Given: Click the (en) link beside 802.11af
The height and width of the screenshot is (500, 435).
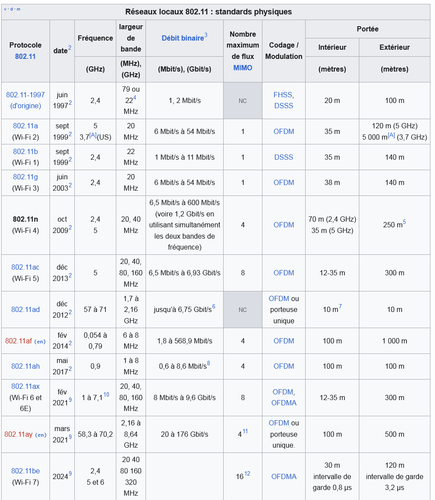Looking at the screenshot, I should (x=40, y=341).
